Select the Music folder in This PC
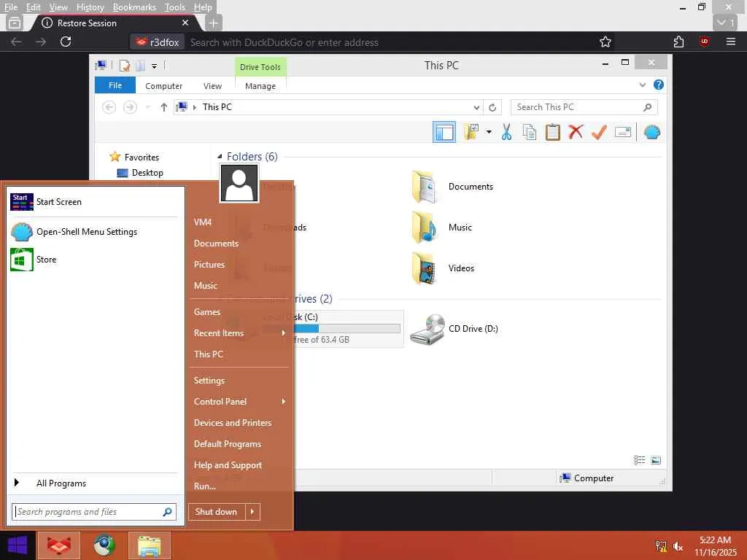The width and height of the screenshot is (747, 560). (442, 227)
